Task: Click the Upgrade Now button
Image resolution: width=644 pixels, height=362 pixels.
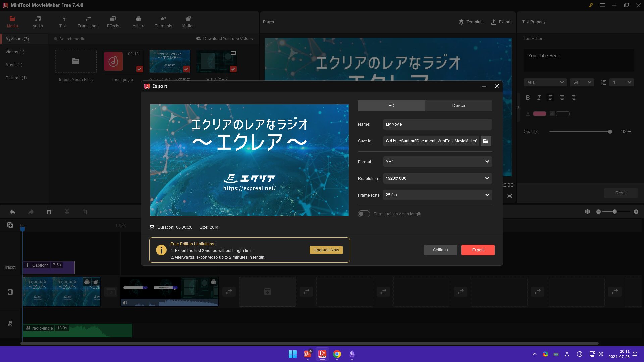Action: (326, 250)
